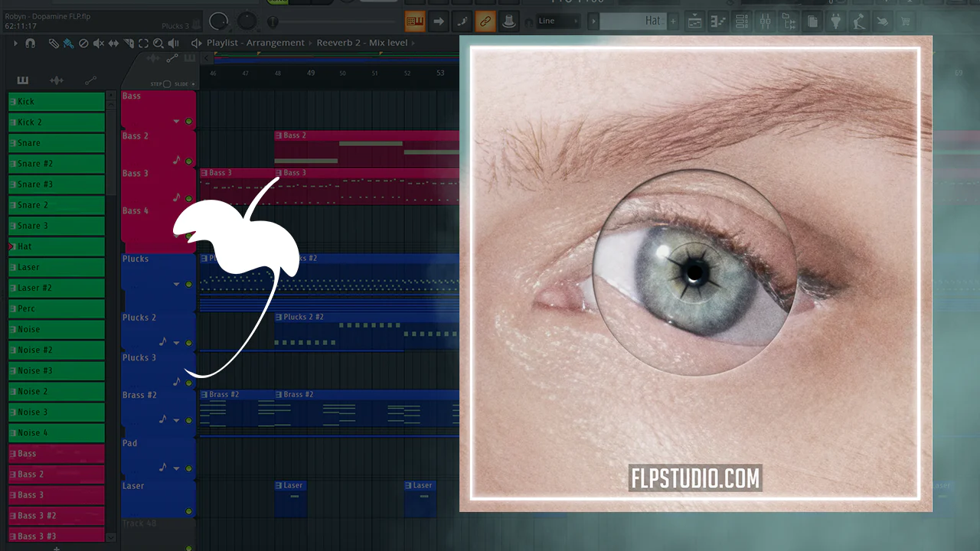The width and height of the screenshot is (980, 551).
Task: Mute the Brass #2 track
Action: tap(188, 420)
